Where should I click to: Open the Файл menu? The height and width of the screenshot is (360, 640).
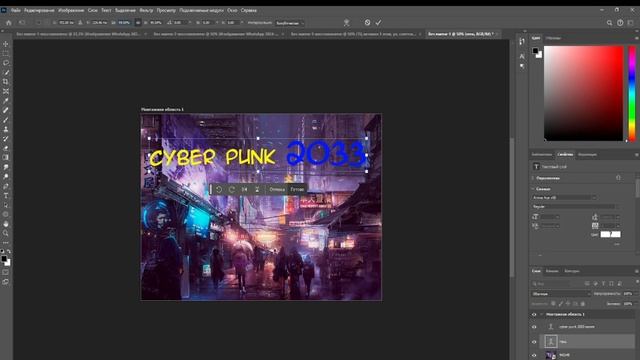pos(16,10)
